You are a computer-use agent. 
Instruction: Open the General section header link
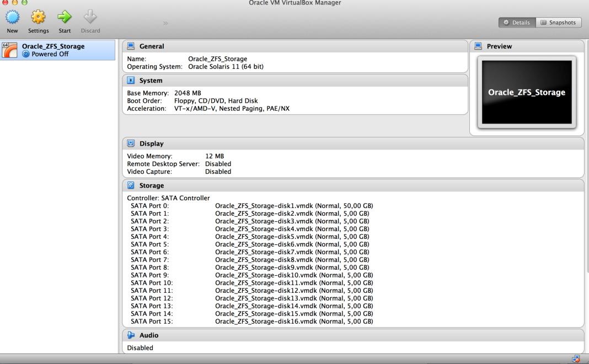(152, 46)
